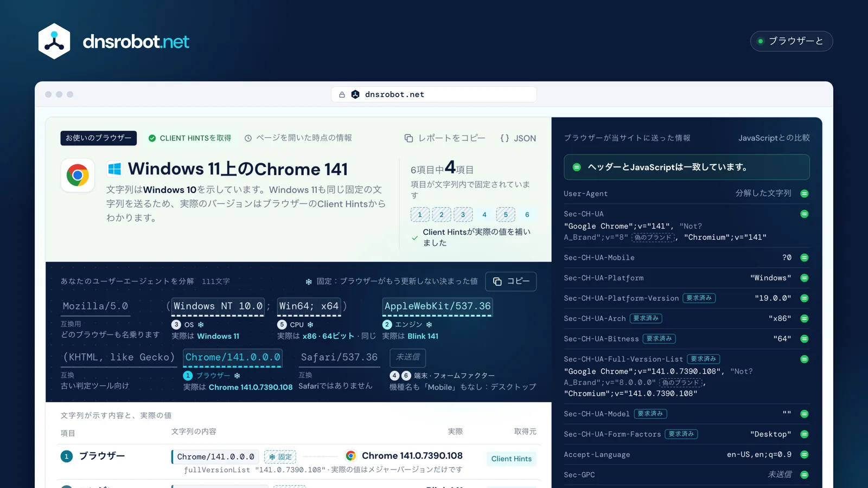Click the Chrome/141.0.0.0 token
This screenshot has width=868, height=488.
(233, 357)
